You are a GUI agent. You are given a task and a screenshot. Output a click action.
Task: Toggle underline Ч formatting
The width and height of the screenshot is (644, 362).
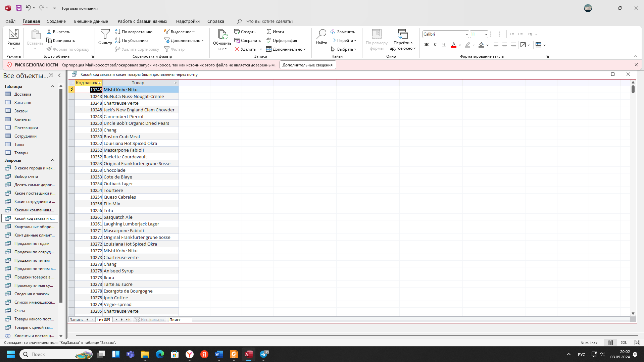coord(444,45)
